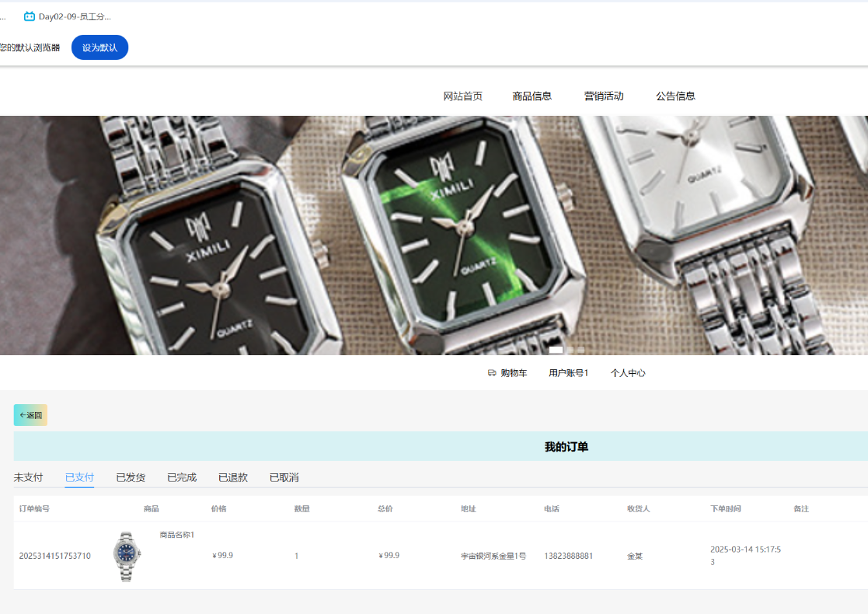The width and height of the screenshot is (868, 614).
Task: Show the 已完成 orders tab
Action: coord(182,477)
